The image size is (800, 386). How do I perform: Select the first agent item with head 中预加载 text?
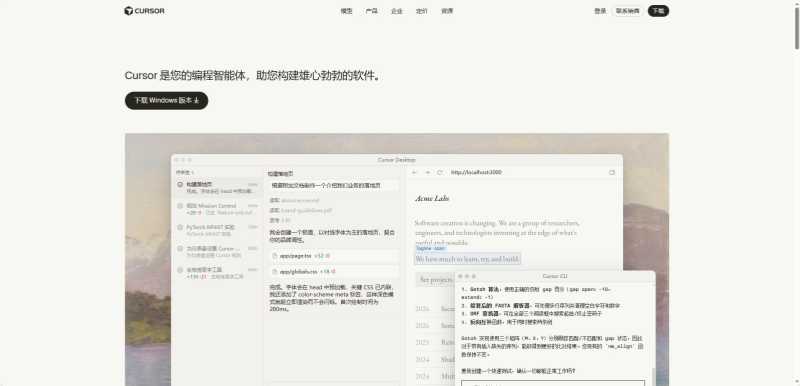(217, 188)
